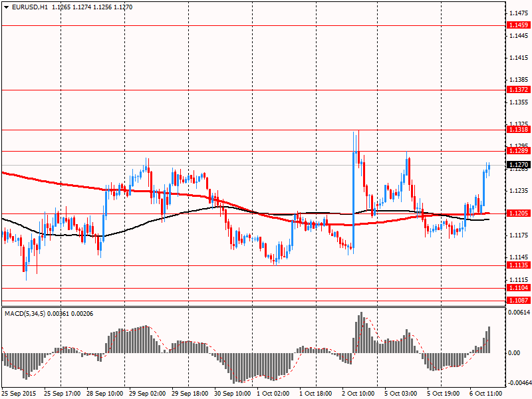Screen dimensions: 532x399
Task: Click the 1.1385 price scale value
Action: click(519, 80)
